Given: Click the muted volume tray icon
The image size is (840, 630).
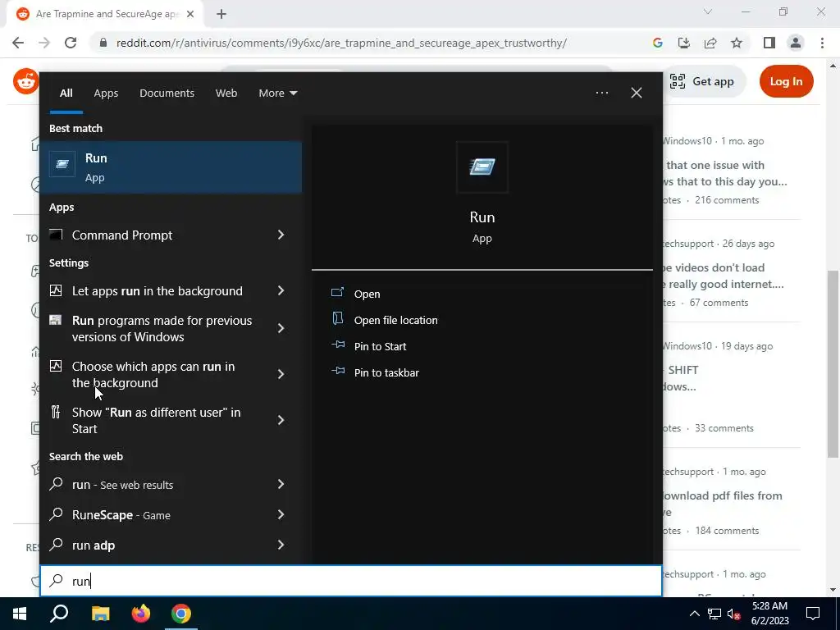Looking at the screenshot, I should (x=733, y=614).
